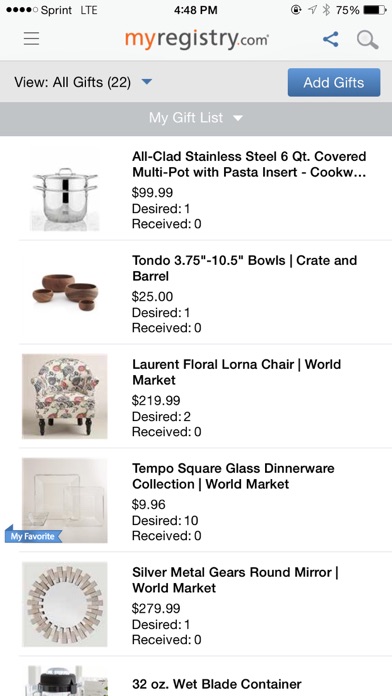
Task: Open search with magnifier icon
Action: click(367, 40)
